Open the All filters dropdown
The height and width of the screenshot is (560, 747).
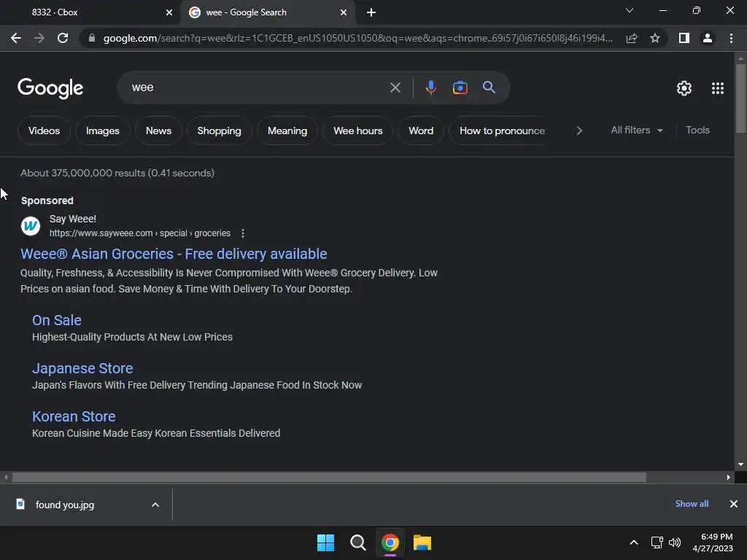click(636, 130)
